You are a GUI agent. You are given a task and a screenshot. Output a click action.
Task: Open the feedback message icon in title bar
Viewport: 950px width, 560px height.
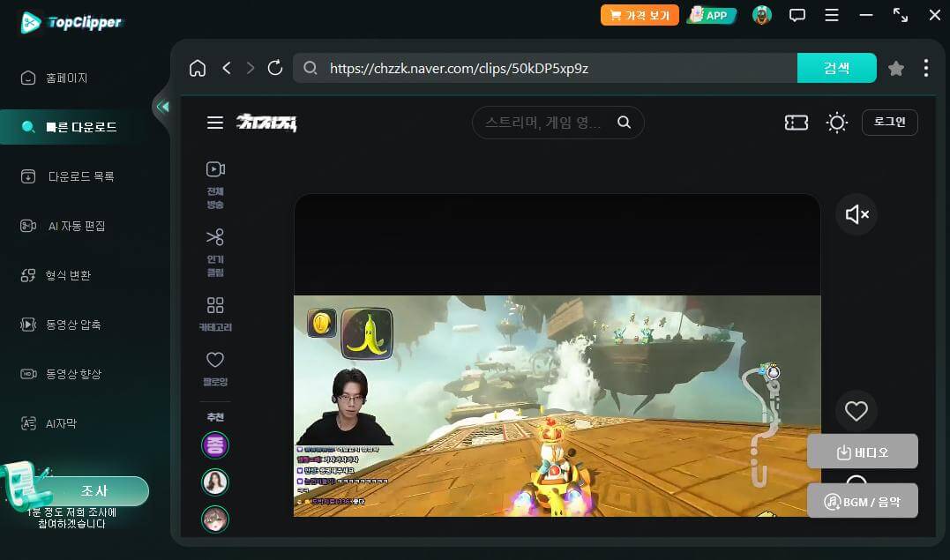pos(797,15)
